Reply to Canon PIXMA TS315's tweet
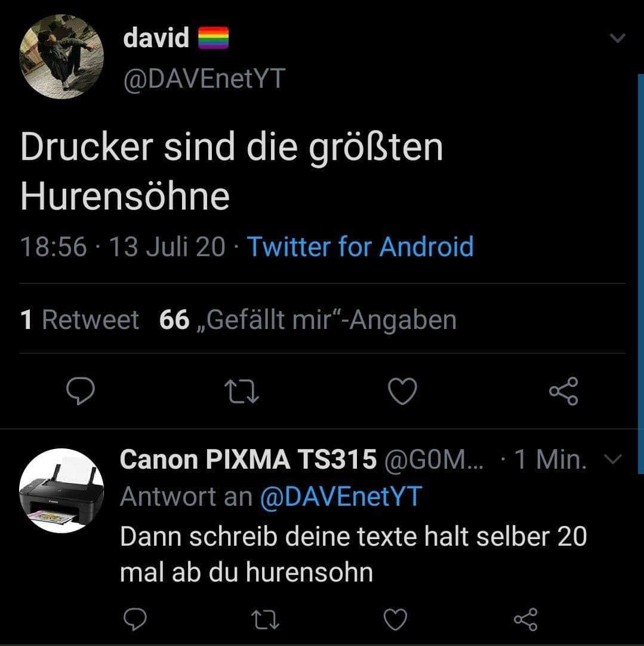This screenshot has height=646, width=644. click(135, 619)
